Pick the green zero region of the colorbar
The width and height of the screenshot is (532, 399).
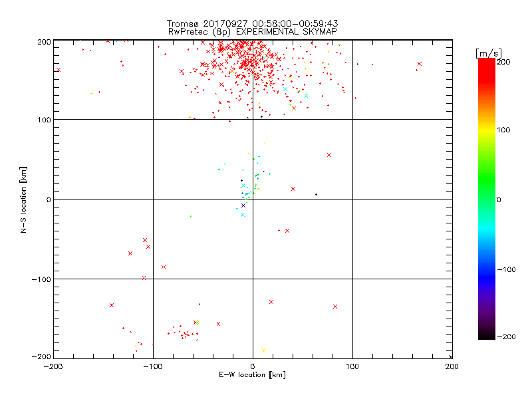coord(487,199)
